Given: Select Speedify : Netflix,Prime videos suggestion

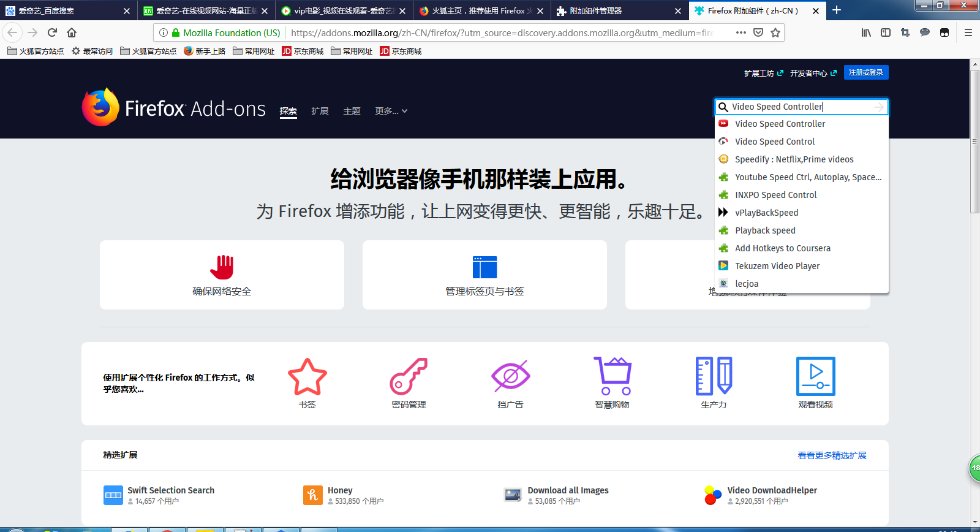Looking at the screenshot, I should pyautogui.click(x=802, y=159).
